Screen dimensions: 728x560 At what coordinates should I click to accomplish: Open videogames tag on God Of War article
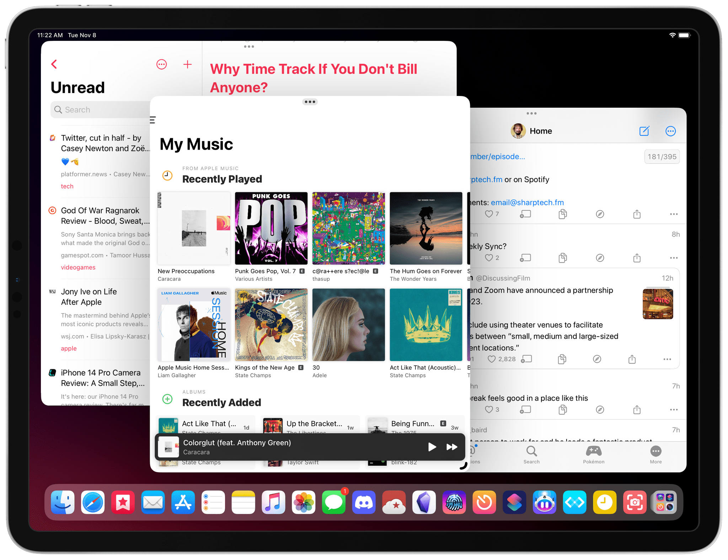point(78,267)
